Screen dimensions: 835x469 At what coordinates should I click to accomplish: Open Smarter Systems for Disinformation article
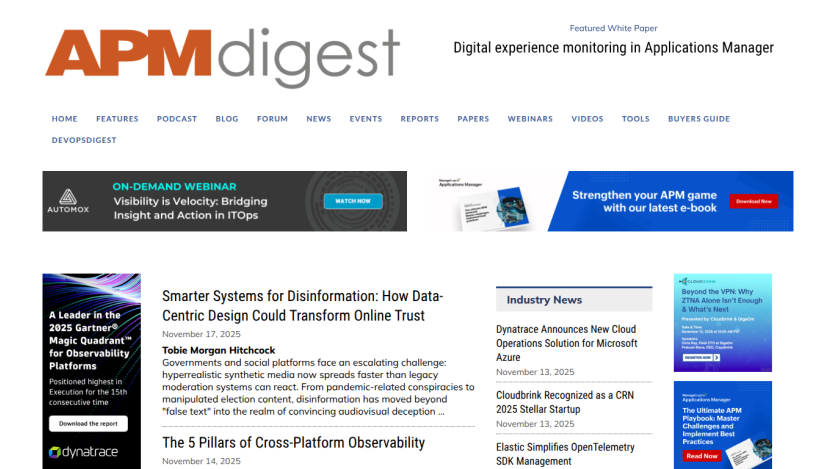click(302, 306)
